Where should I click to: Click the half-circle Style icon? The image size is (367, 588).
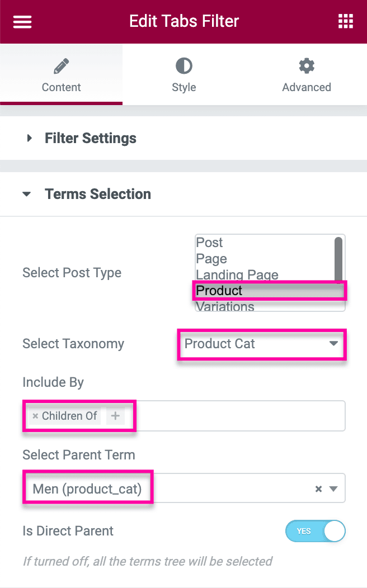pos(183,65)
